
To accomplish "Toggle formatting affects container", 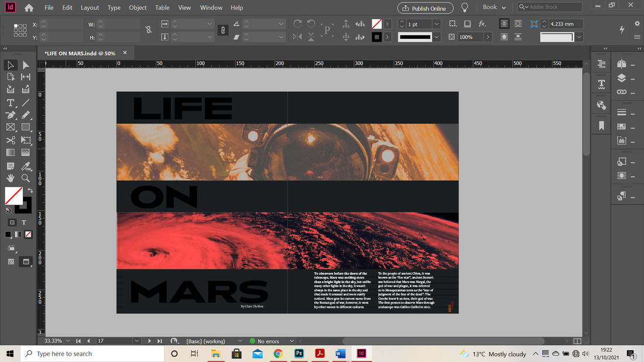I will pyautogui.click(x=12, y=222).
